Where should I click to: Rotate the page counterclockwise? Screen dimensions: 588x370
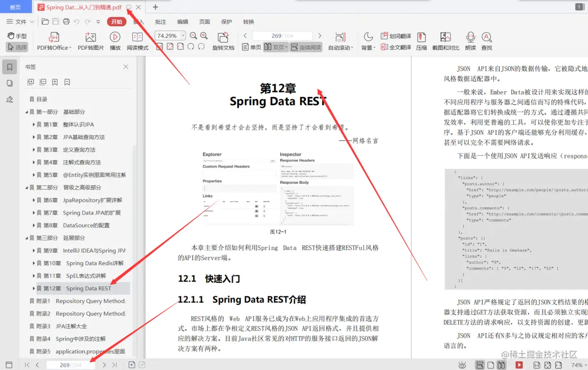tap(201, 46)
